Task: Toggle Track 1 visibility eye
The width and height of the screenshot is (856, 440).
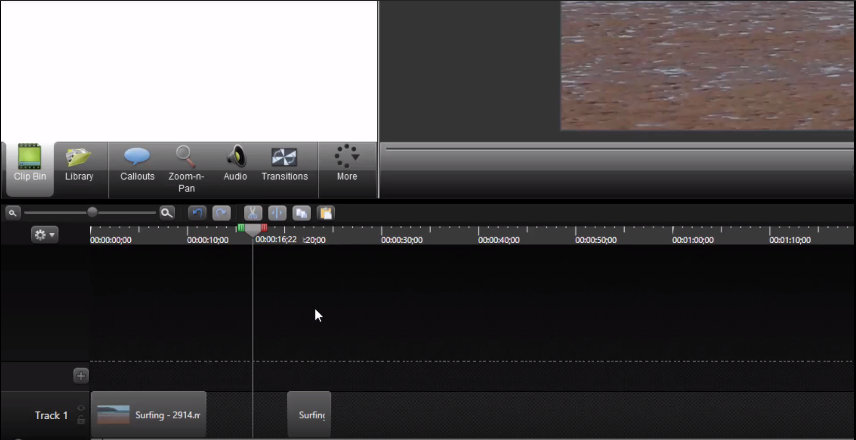Action: (81, 408)
